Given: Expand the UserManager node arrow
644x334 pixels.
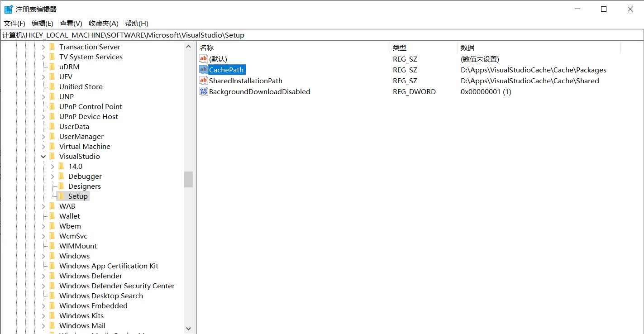Looking at the screenshot, I should pyautogui.click(x=43, y=136).
